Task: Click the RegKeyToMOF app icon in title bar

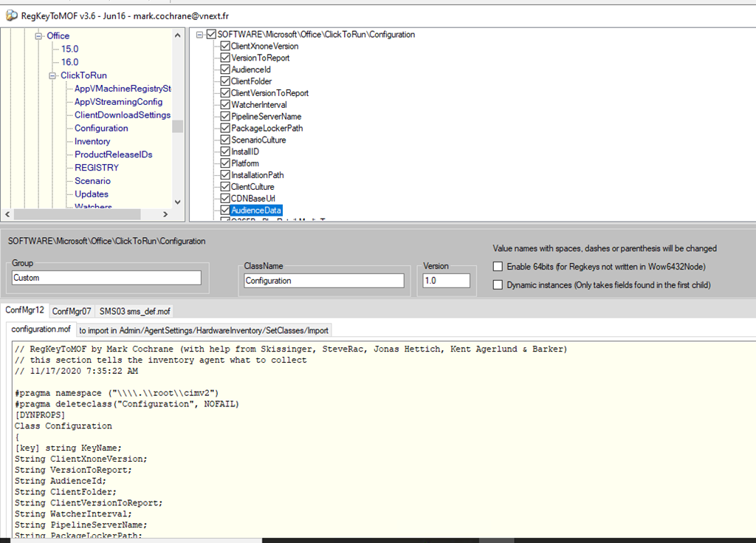Action: click(12, 16)
